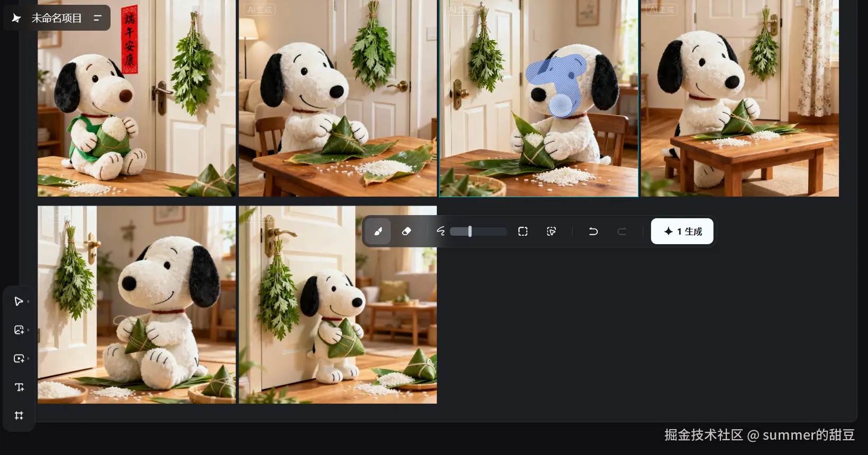
Task: Select the image with blue brush mask
Action: tap(538, 98)
